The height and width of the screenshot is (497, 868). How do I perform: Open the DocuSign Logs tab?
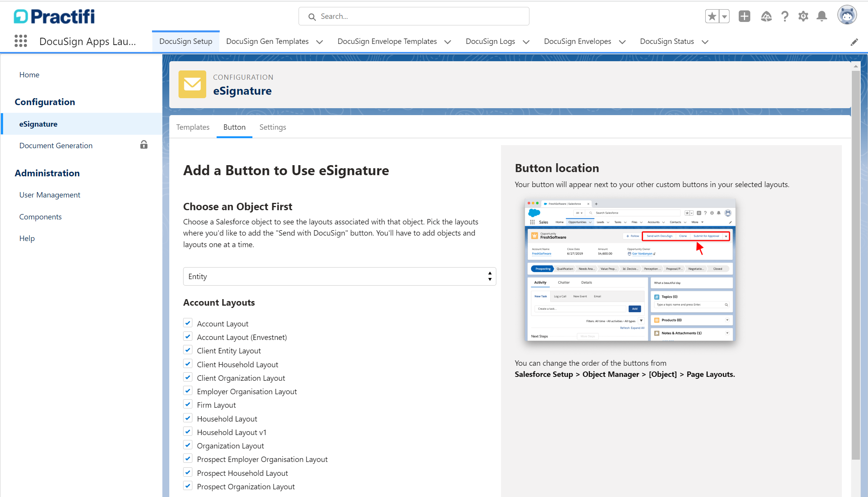[490, 41]
